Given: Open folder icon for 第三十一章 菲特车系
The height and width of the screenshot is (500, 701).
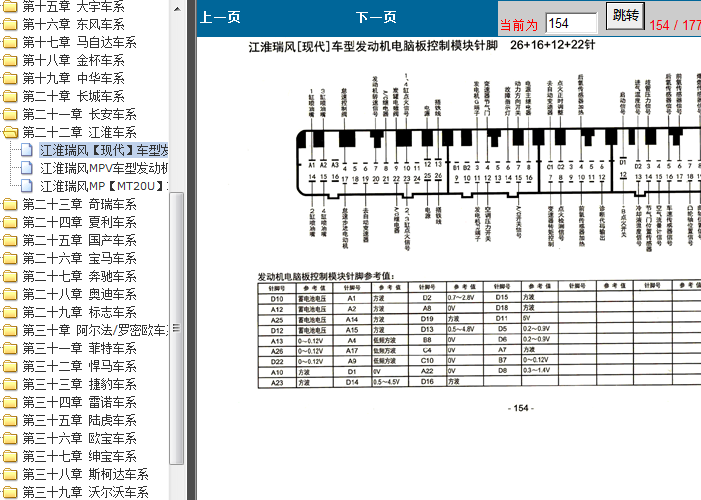Looking at the screenshot, I should 10,348.
